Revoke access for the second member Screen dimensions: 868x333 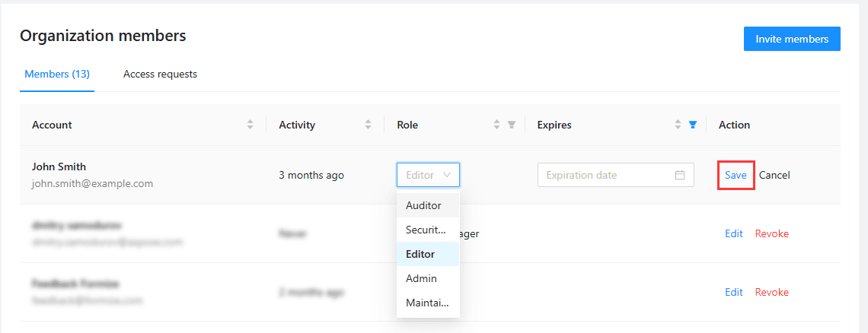[771, 233]
